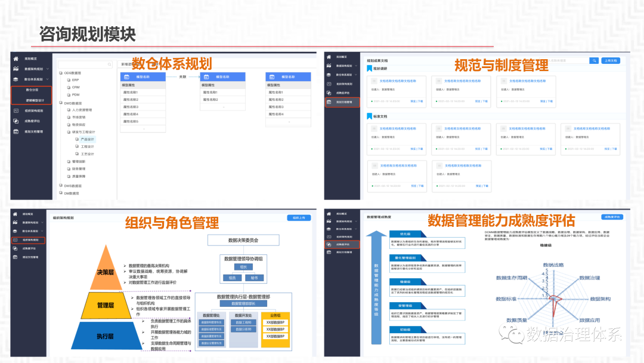This screenshot has height=363, width=644.
Task: Click the 组织架构规划 icon in the top-left sidebar
Action: [17, 110]
